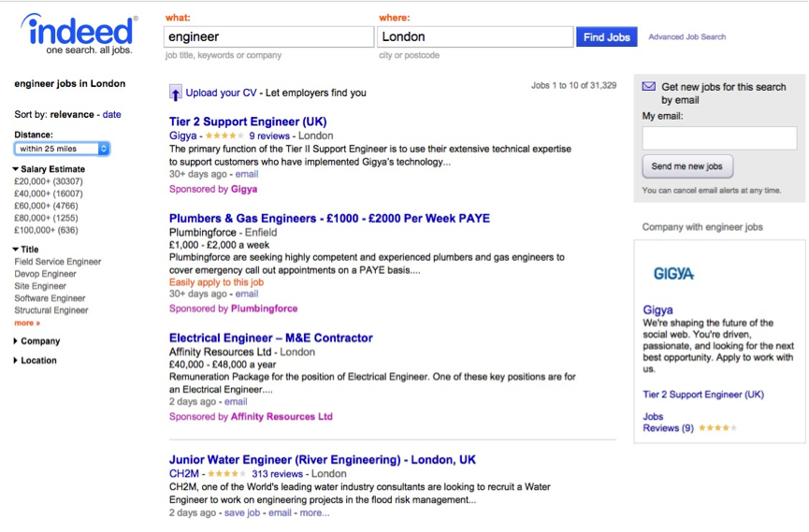Filter by £60,000+ salary
Image resolution: width=809 pixels, height=532 pixels.
click(x=46, y=206)
